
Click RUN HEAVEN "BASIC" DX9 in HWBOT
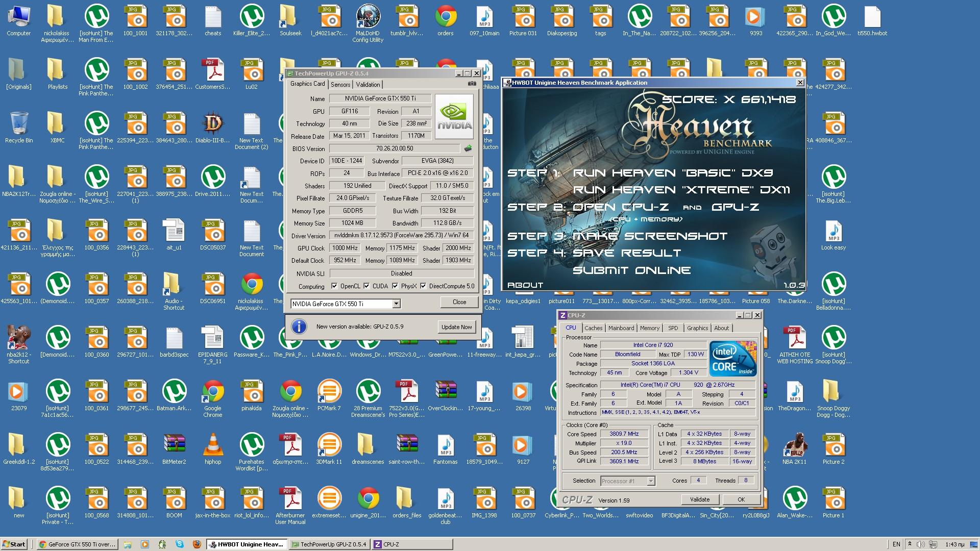tap(673, 173)
